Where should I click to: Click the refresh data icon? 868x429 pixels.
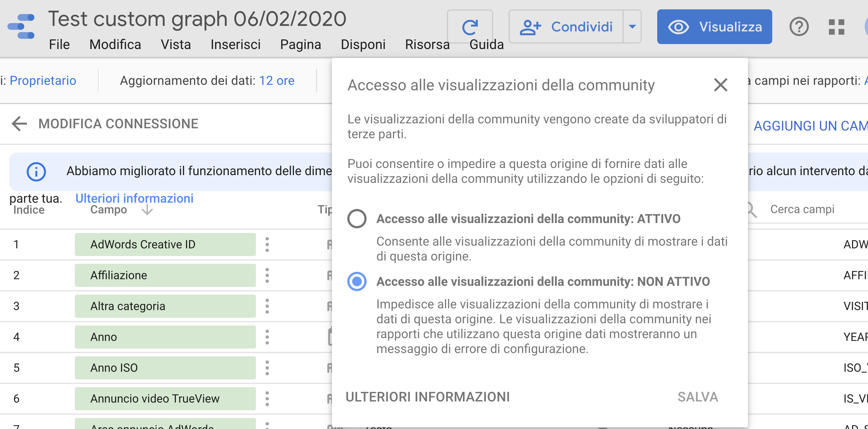[x=470, y=27]
